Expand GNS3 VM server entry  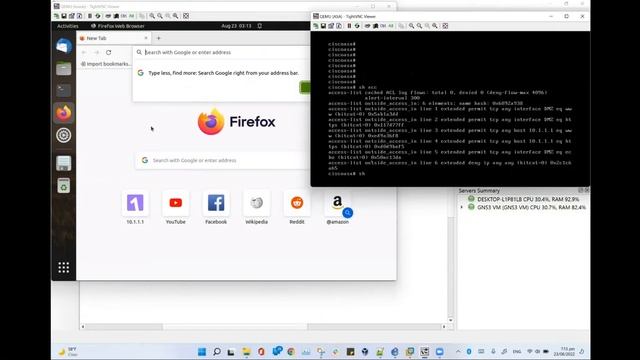point(462,207)
